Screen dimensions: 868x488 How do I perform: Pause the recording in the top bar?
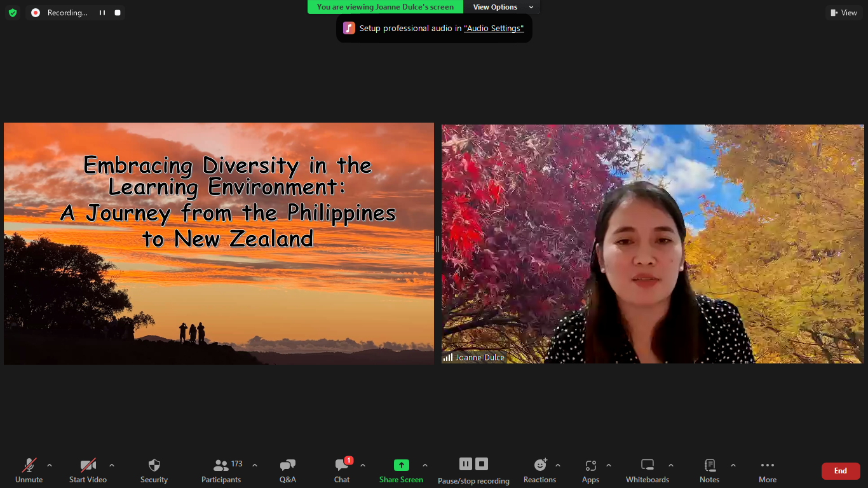pos(102,13)
